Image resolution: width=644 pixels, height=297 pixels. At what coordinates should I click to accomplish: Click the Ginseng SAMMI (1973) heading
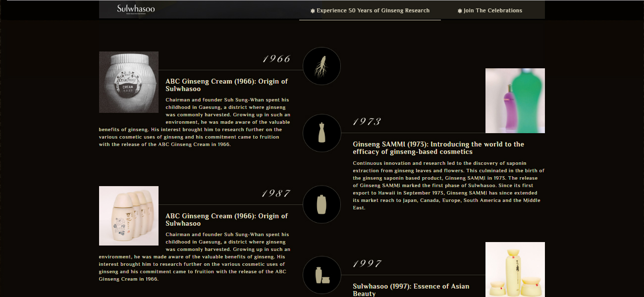coord(438,148)
